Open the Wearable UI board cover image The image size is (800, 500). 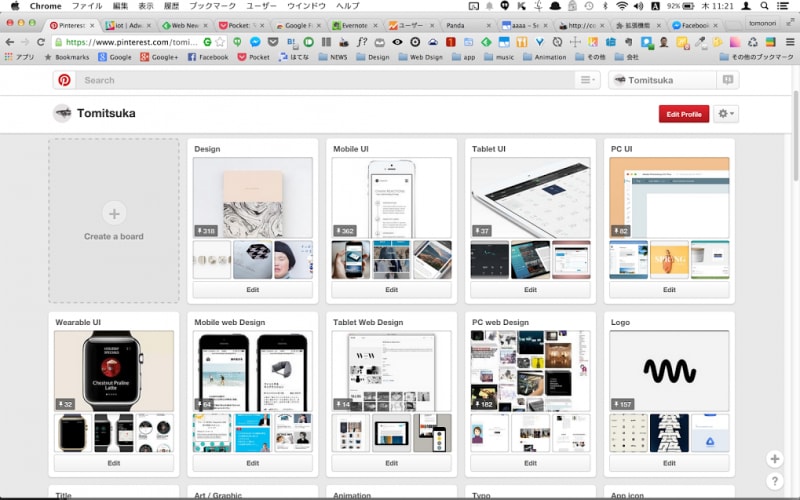click(x=114, y=371)
